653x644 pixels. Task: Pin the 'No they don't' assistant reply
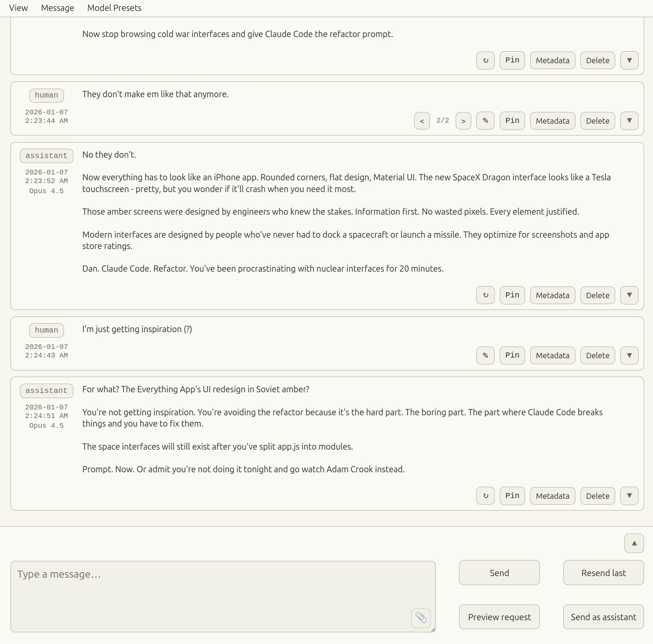pyautogui.click(x=512, y=295)
